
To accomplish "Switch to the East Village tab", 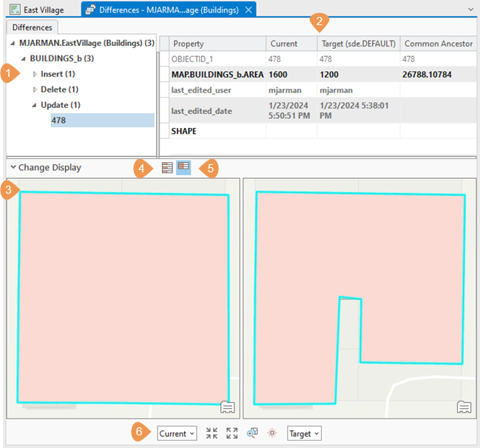I will pos(43,10).
